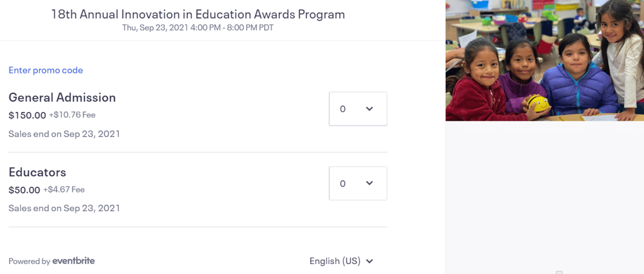
Task: Open the General Admission quantity dropdown
Action: pos(358,109)
